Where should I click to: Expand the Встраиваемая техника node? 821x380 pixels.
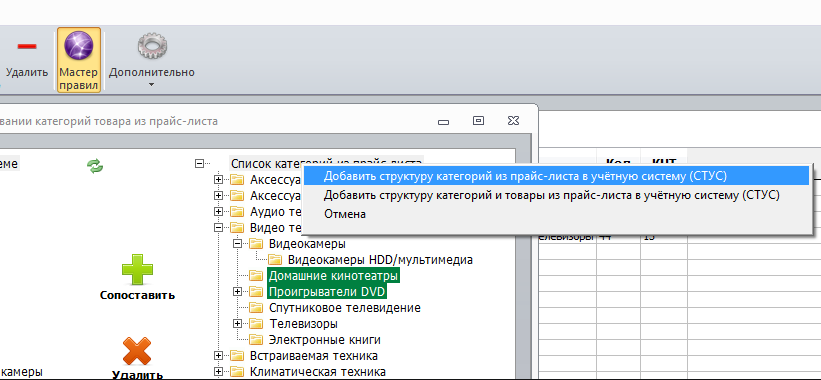point(218,356)
